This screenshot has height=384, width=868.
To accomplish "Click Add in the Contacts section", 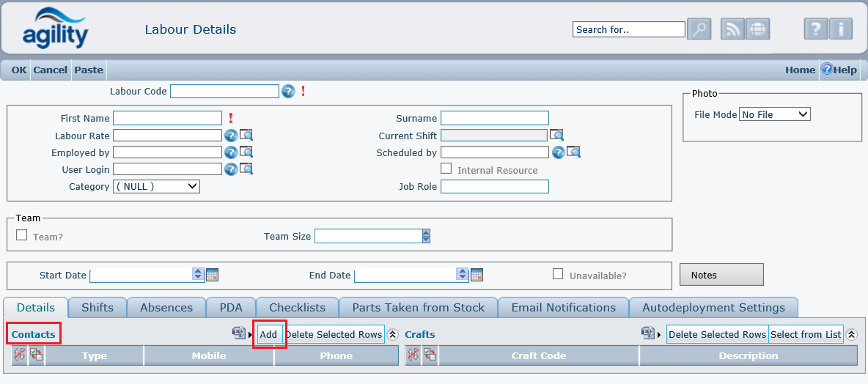I will click(268, 334).
